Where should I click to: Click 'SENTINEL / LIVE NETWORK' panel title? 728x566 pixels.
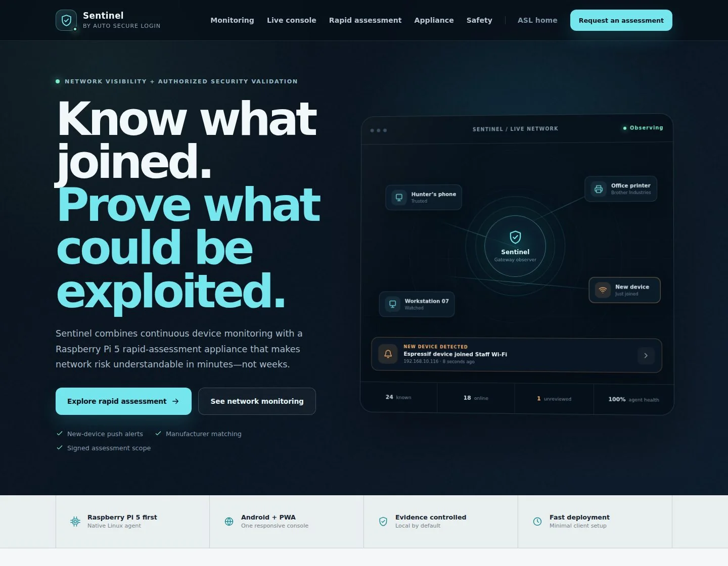click(515, 129)
